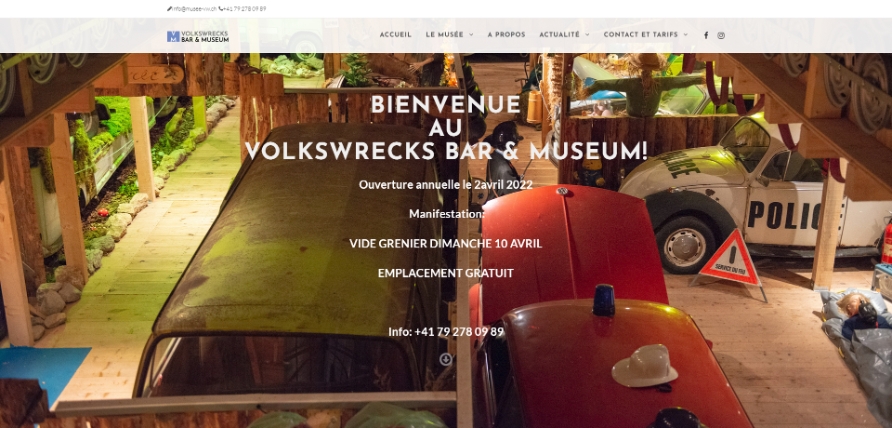The image size is (892, 428).
Task: Open the Facebook page icon
Action: tap(706, 35)
